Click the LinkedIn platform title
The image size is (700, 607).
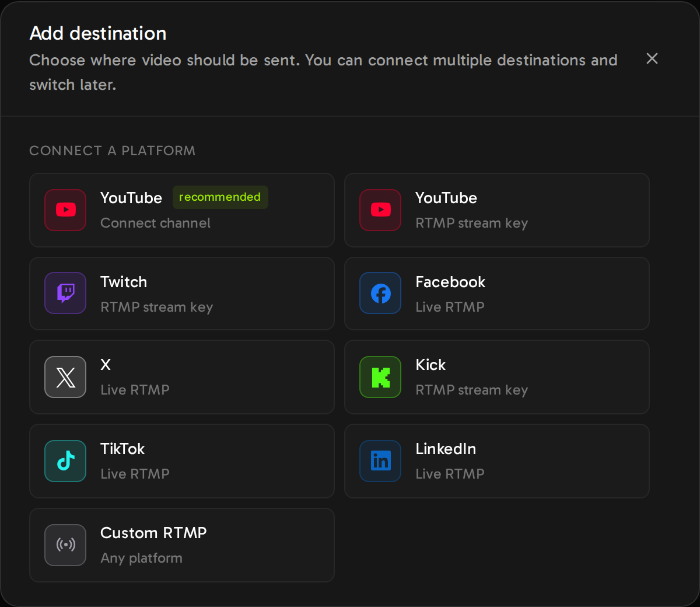point(446,449)
